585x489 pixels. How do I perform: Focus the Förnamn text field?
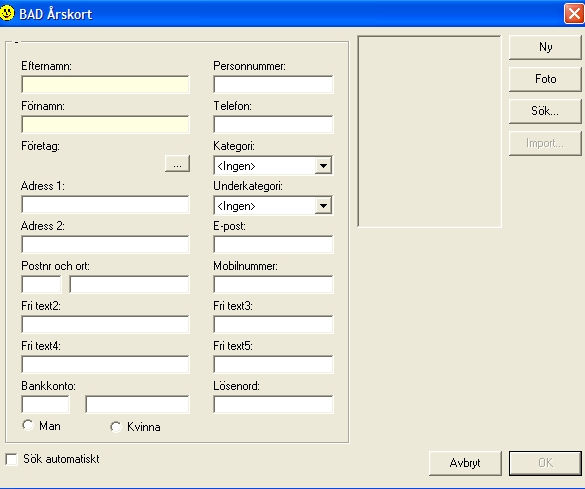[x=106, y=124]
